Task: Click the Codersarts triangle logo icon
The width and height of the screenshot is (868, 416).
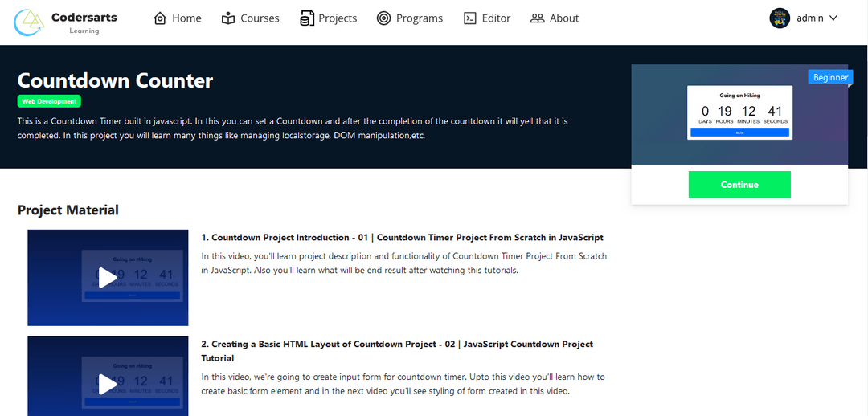Action: (x=30, y=22)
